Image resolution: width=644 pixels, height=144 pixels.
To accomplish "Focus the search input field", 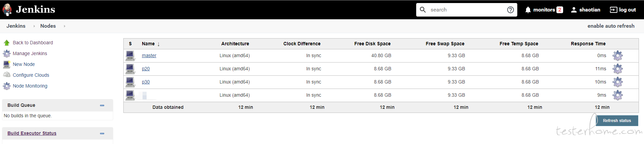I will point(466,10).
